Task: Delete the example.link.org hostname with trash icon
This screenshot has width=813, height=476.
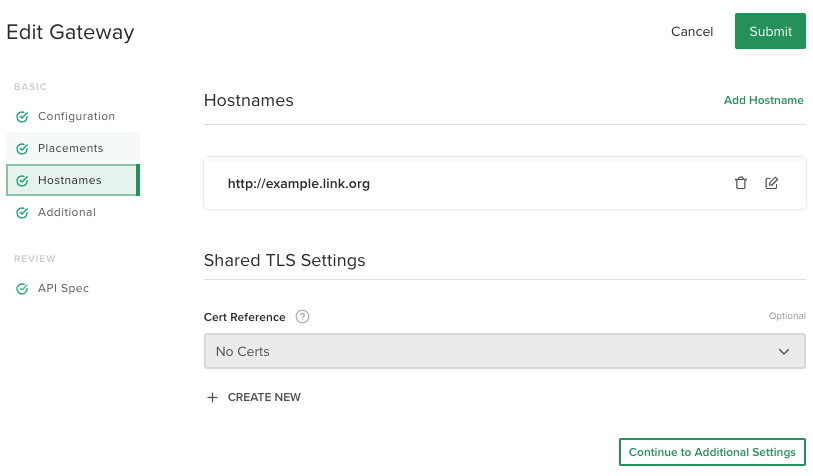Action: [x=740, y=183]
